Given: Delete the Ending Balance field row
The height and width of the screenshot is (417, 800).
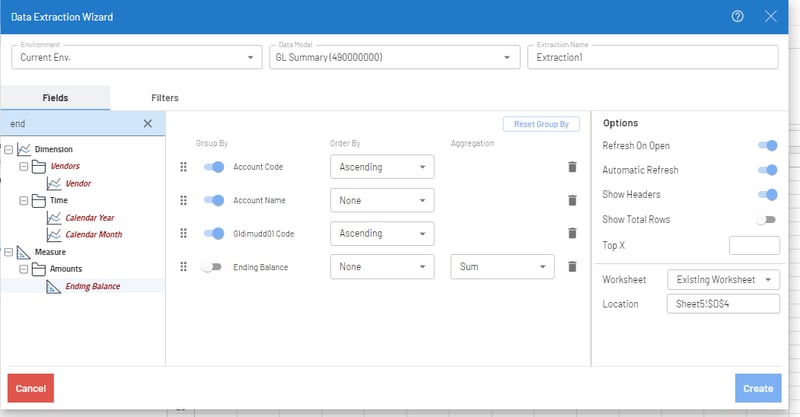Looking at the screenshot, I should (572, 267).
